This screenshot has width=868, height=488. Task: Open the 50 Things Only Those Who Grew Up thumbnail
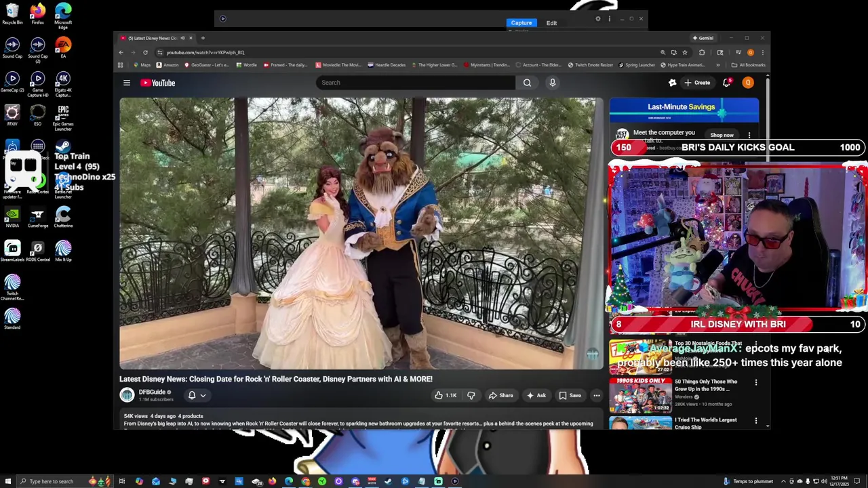(x=640, y=394)
